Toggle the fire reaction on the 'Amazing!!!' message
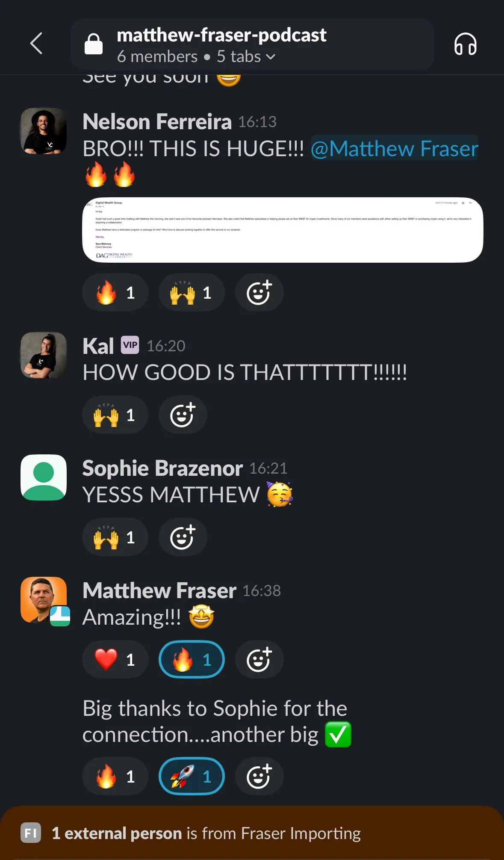504x860 pixels. point(192,660)
